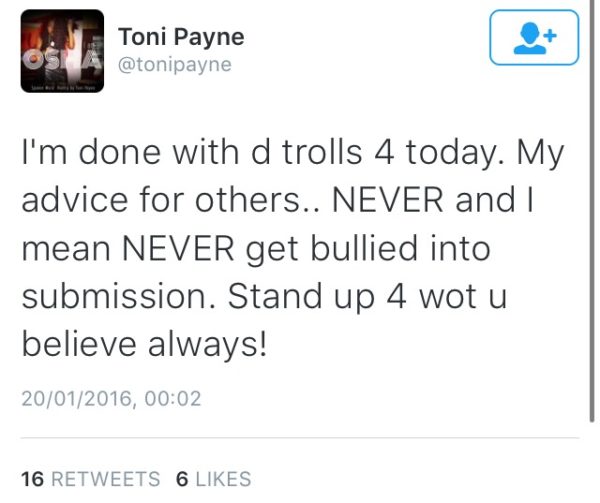The width and height of the screenshot is (600, 503).
Task: Show who gave the 6 LIKES
Action: (x=214, y=479)
